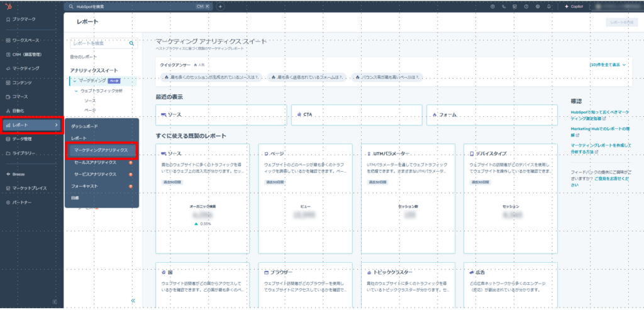Open the calling phone icon in top bar
The height and width of the screenshot is (310, 644).
coord(504,6)
